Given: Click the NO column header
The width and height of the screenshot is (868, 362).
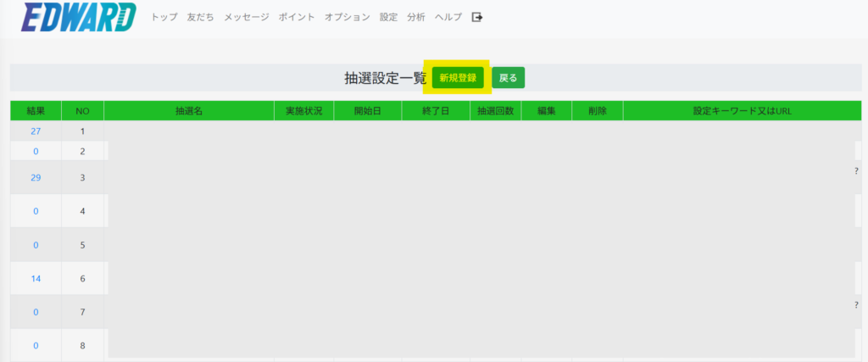Looking at the screenshot, I should [x=82, y=111].
